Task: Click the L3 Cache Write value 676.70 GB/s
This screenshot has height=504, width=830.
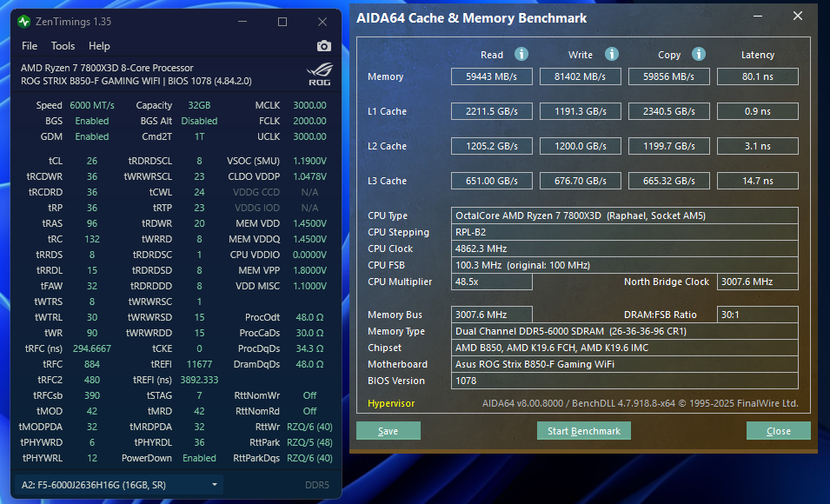Action: 581,181
